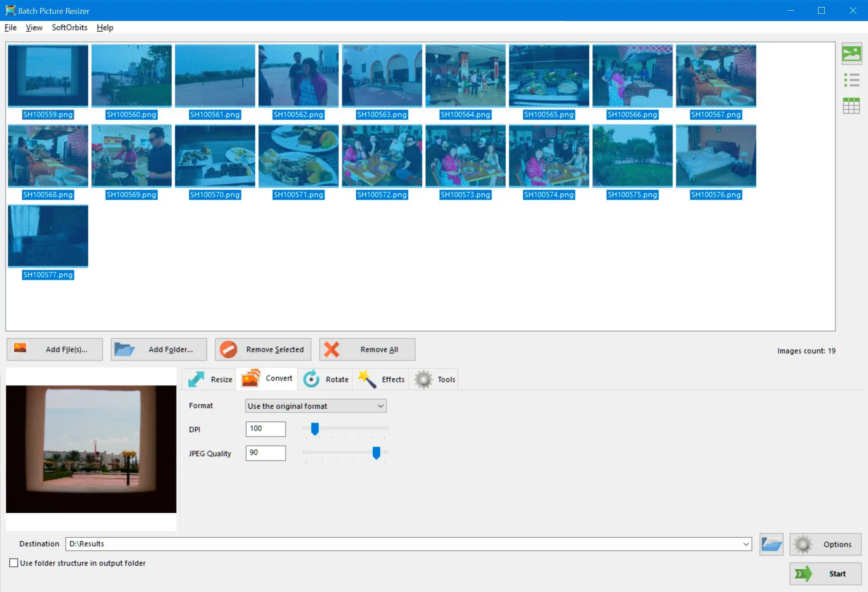Click the grid view layout icon

(852, 105)
